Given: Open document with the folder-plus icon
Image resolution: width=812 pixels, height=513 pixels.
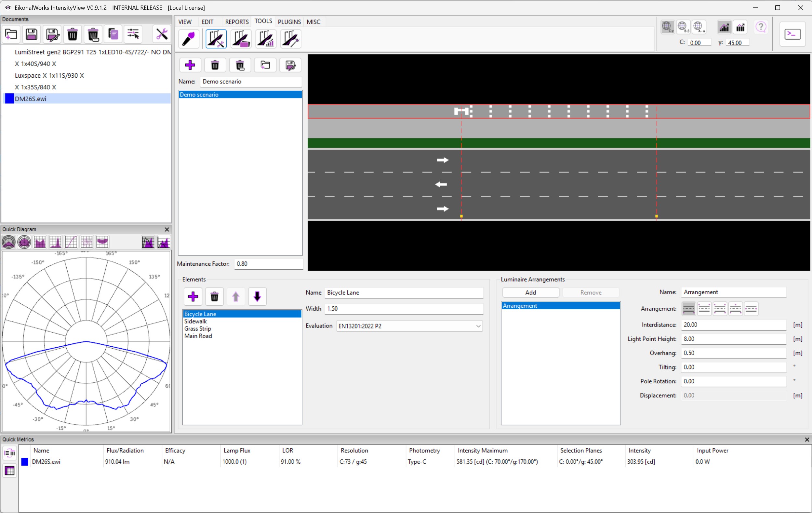Looking at the screenshot, I should coord(11,34).
